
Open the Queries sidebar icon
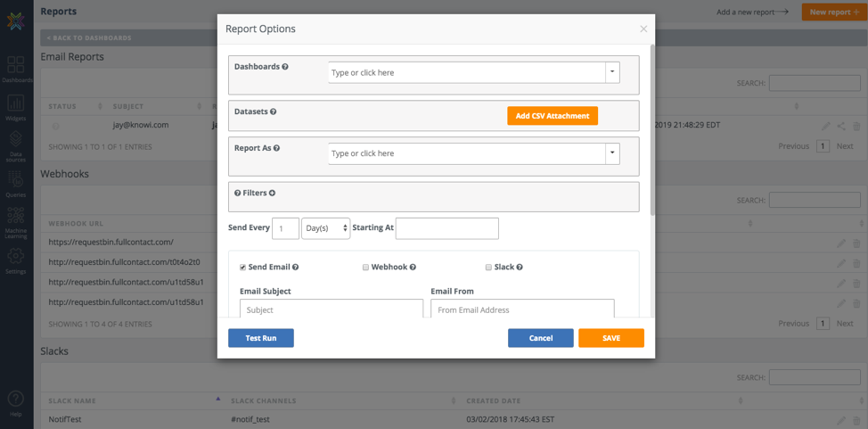(16, 179)
